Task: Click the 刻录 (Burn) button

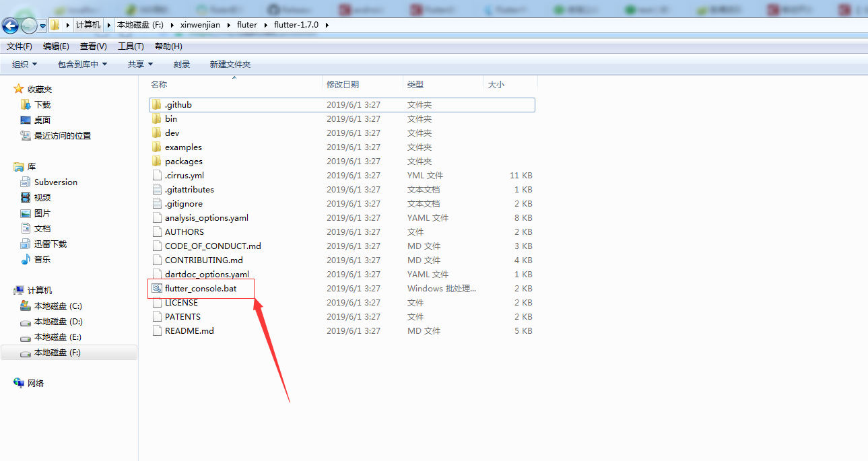Action: click(180, 64)
